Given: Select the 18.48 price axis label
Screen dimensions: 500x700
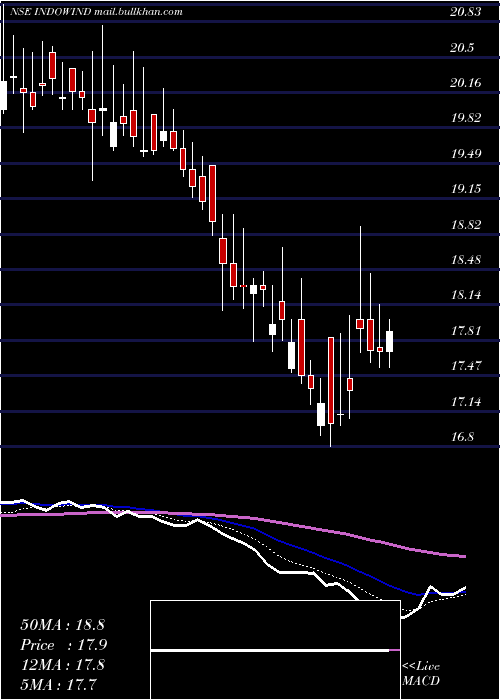Looking at the screenshot, I should pos(466,260).
